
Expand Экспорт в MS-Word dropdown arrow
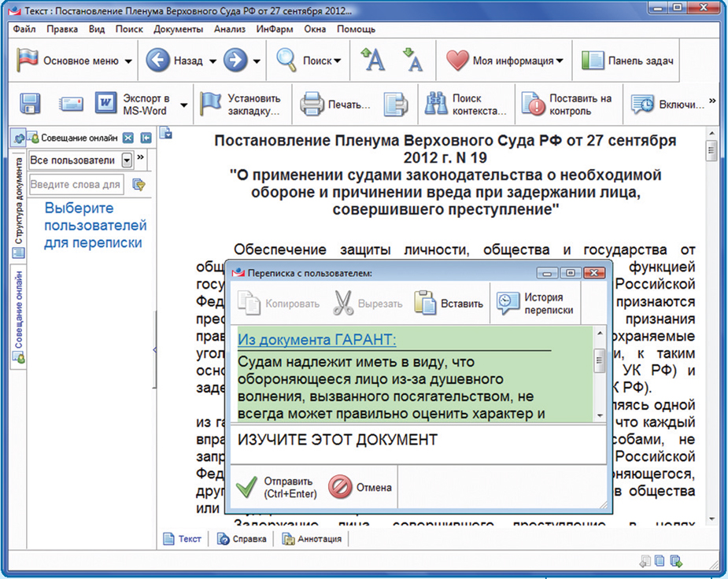[x=184, y=105]
